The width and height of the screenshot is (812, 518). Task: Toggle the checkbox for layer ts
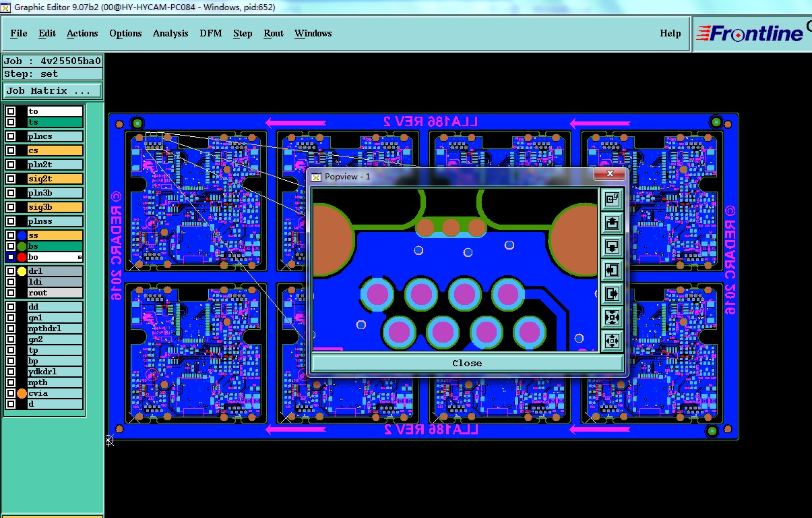pyautogui.click(x=11, y=122)
